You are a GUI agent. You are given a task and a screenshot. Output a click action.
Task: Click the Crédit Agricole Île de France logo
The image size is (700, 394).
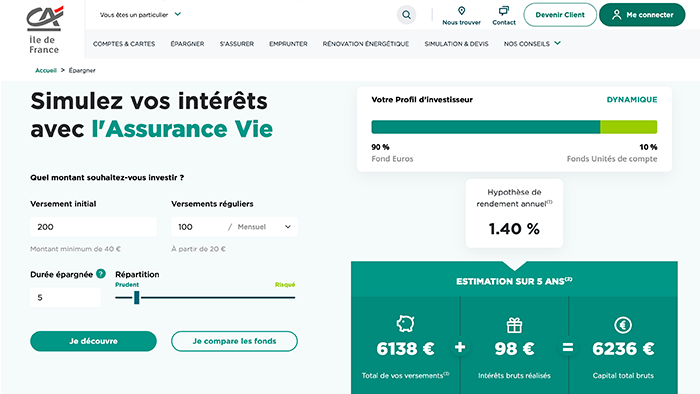(x=44, y=30)
